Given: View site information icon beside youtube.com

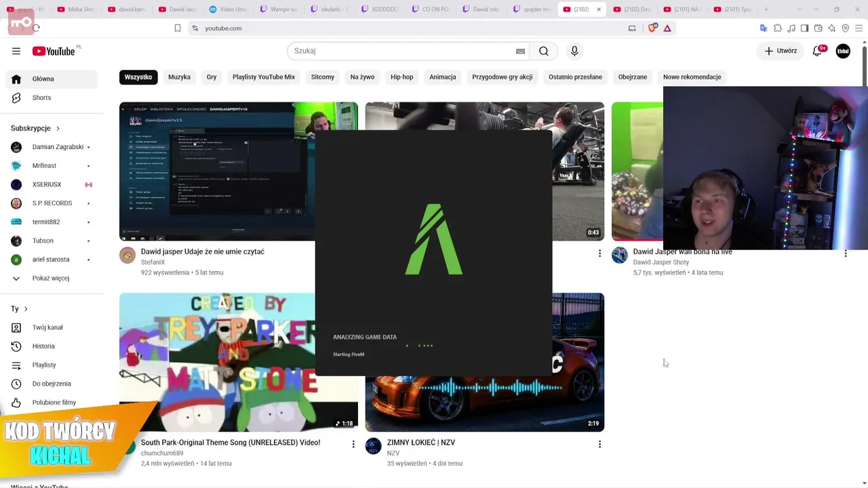Looking at the screenshot, I should 195,28.
